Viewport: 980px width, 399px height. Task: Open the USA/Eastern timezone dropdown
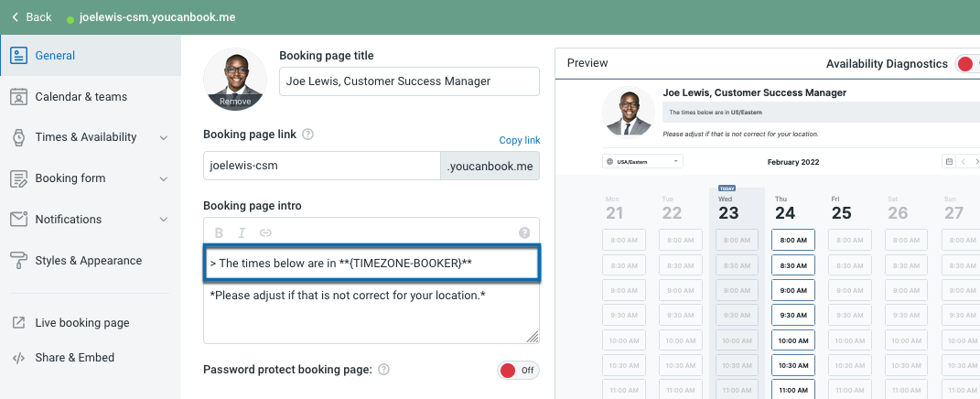coord(643,161)
